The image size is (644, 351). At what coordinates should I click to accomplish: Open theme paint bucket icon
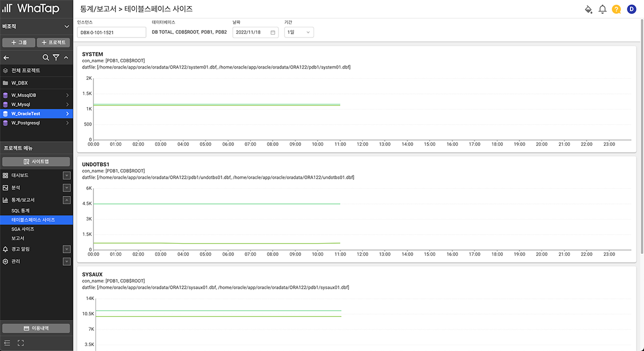coord(589,9)
